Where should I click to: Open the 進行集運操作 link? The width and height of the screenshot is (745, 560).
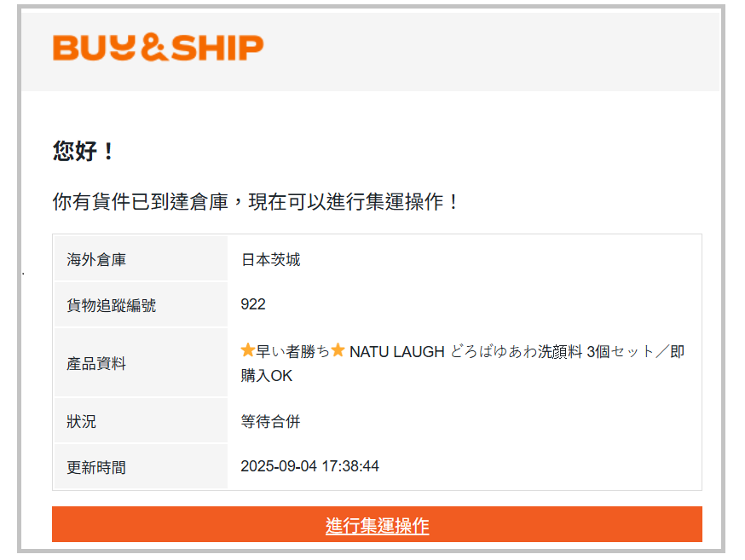tap(377, 525)
